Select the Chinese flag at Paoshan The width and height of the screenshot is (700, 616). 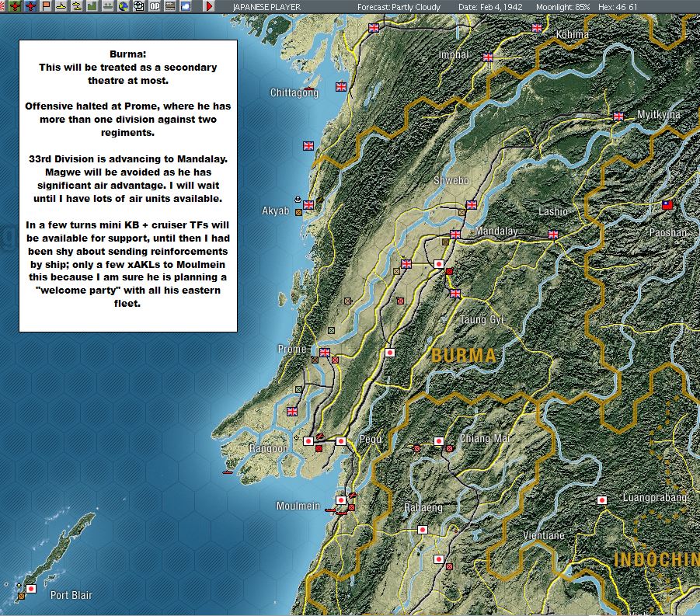(x=667, y=205)
